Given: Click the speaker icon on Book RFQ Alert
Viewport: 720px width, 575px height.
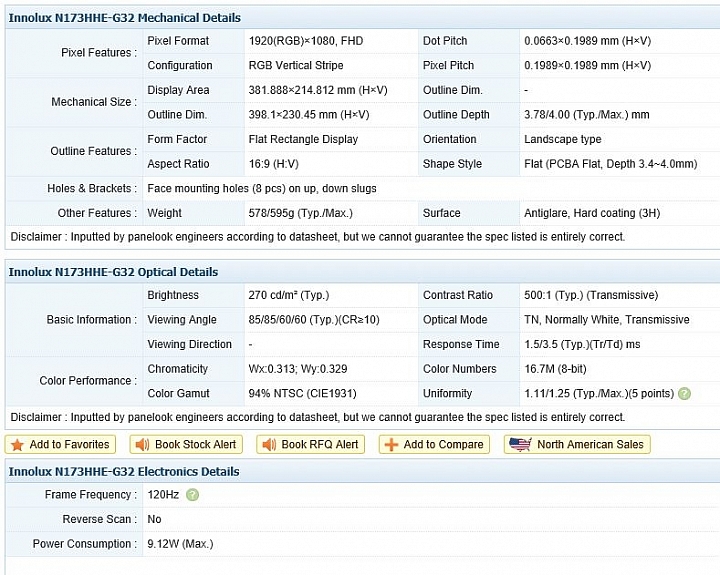Looking at the screenshot, I should coord(269,445).
